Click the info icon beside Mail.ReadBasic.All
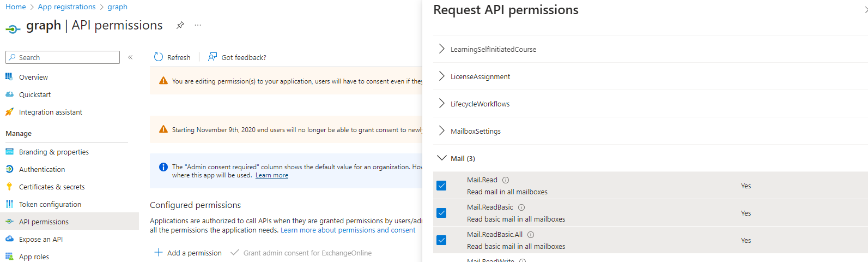This screenshot has height=262, width=868. coord(531,235)
